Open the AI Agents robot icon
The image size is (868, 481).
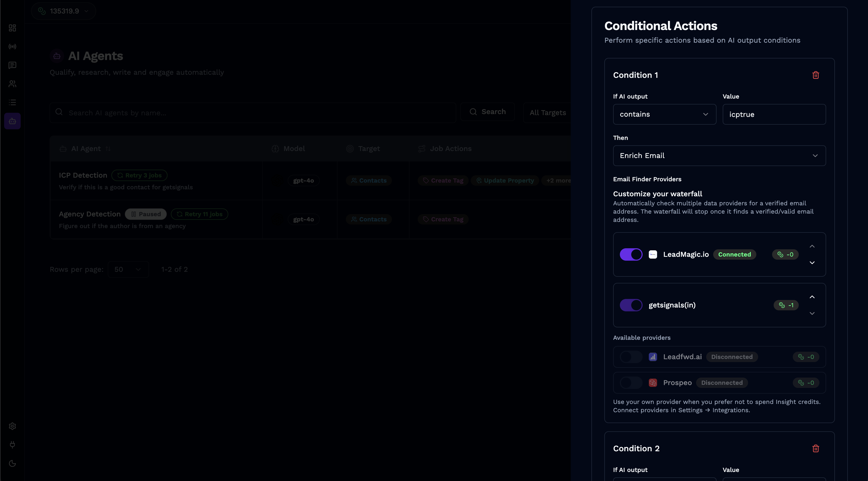coord(12,121)
